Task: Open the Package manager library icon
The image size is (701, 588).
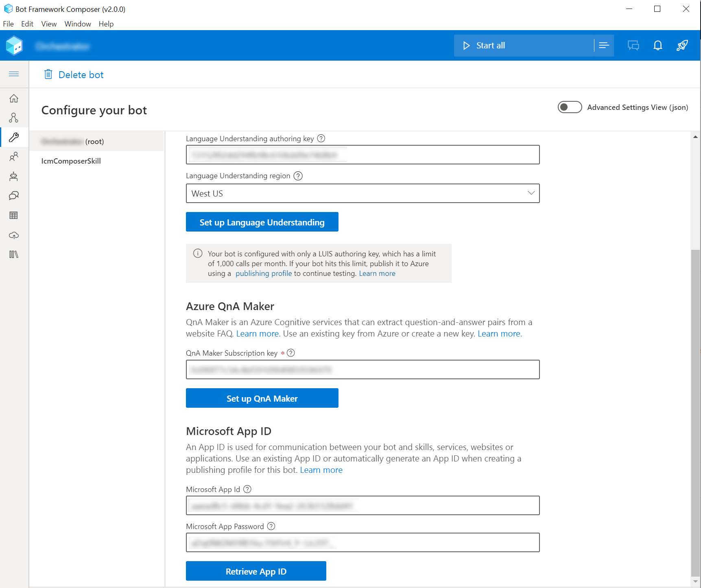Action: pyautogui.click(x=14, y=254)
